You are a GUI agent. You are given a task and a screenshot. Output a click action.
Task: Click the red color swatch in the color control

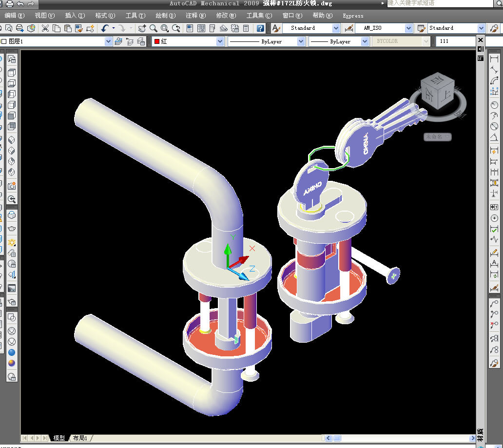[157, 41]
